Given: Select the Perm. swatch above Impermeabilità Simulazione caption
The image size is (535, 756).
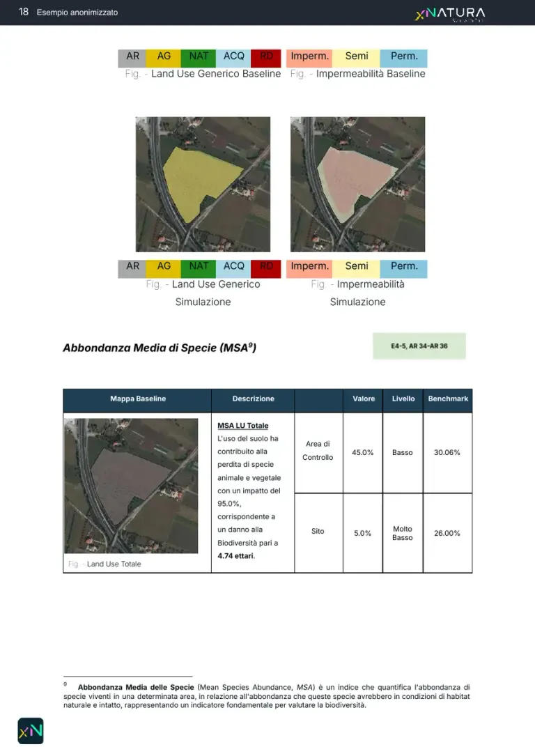Looking at the screenshot, I should pyautogui.click(x=404, y=268).
